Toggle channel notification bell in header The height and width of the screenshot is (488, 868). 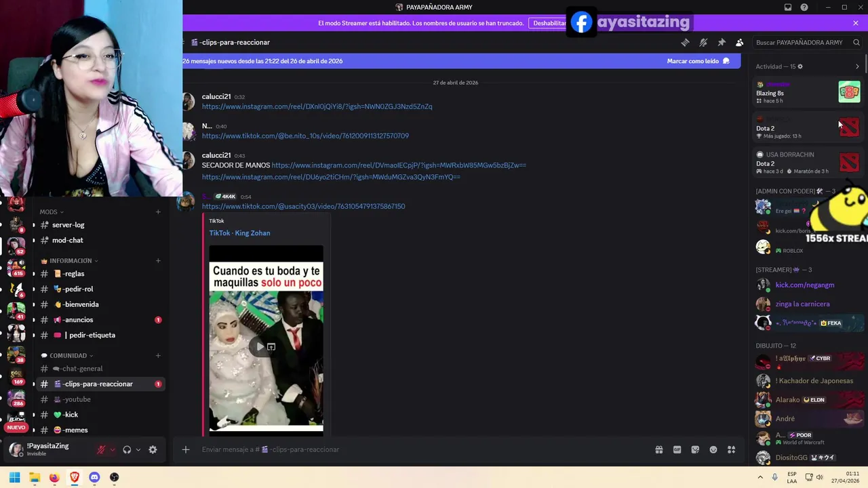coord(703,42)
